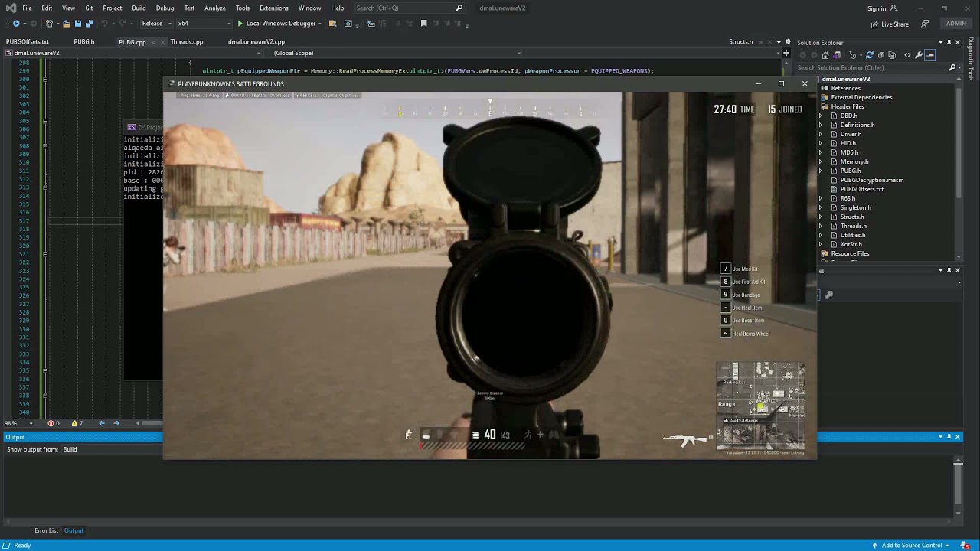980x551 pixels.
Task: Close the PUBG.cpp tab
Action: click(161, 42)
